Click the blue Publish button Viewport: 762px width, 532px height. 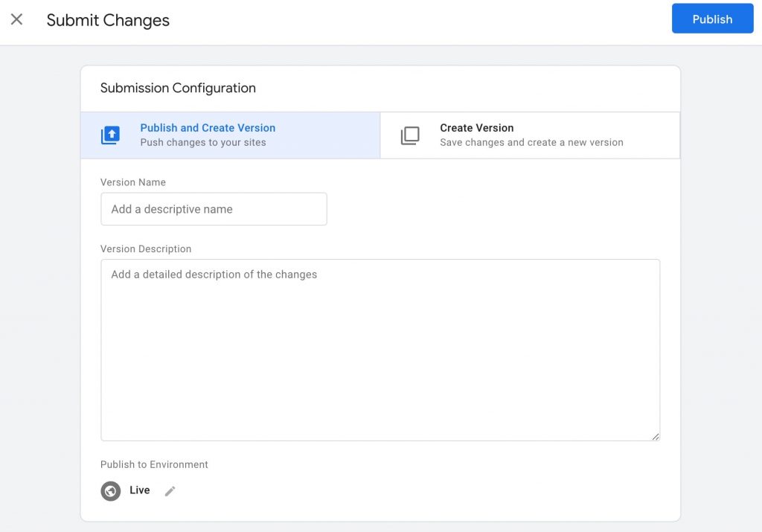coord(712,19)
